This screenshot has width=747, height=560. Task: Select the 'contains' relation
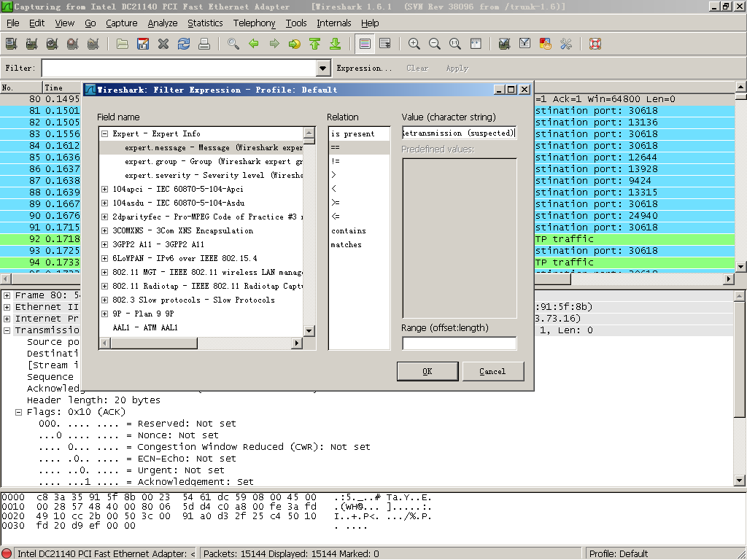359,231
